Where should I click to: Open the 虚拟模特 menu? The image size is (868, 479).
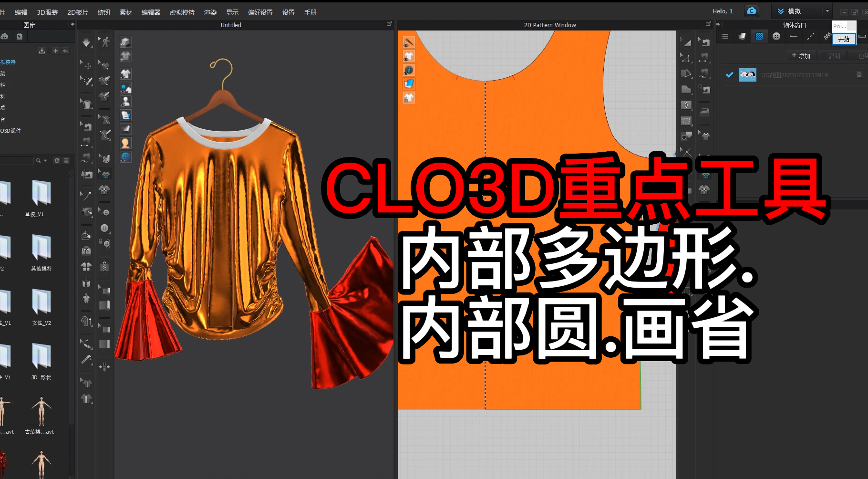click(182, 12)
